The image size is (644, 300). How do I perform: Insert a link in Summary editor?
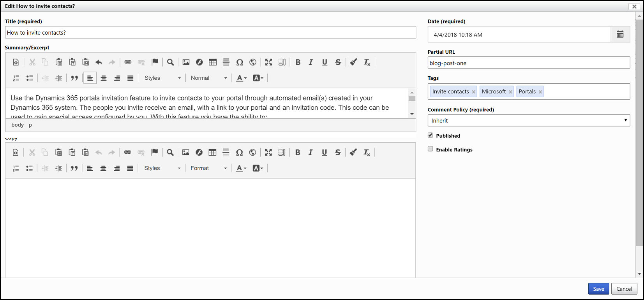(x=128, y=62)
